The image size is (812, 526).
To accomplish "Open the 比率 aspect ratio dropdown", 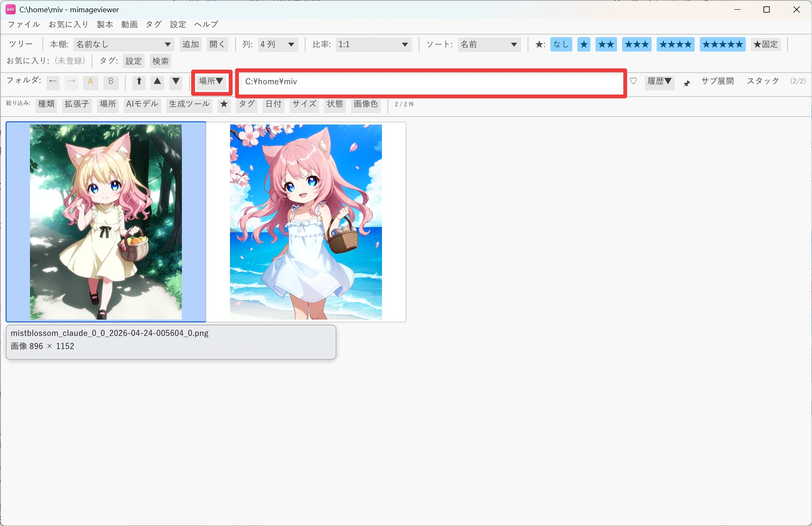I will tap(374, 44).
